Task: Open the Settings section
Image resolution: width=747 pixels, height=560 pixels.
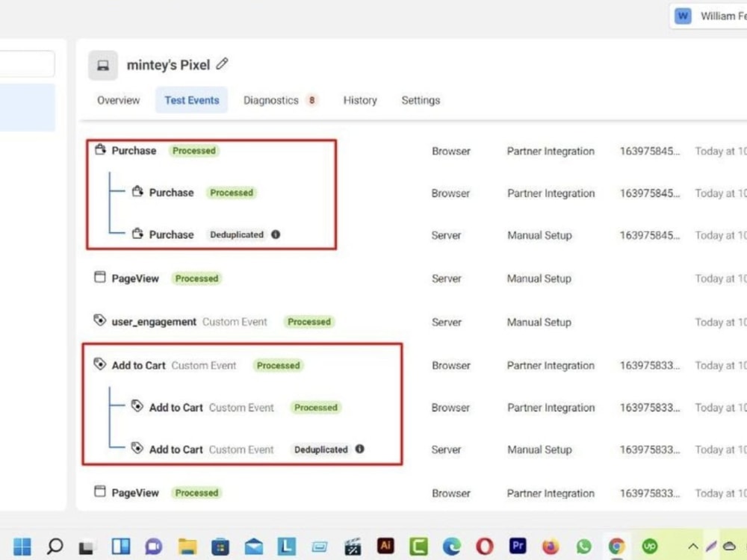Action: click(420, 100)
